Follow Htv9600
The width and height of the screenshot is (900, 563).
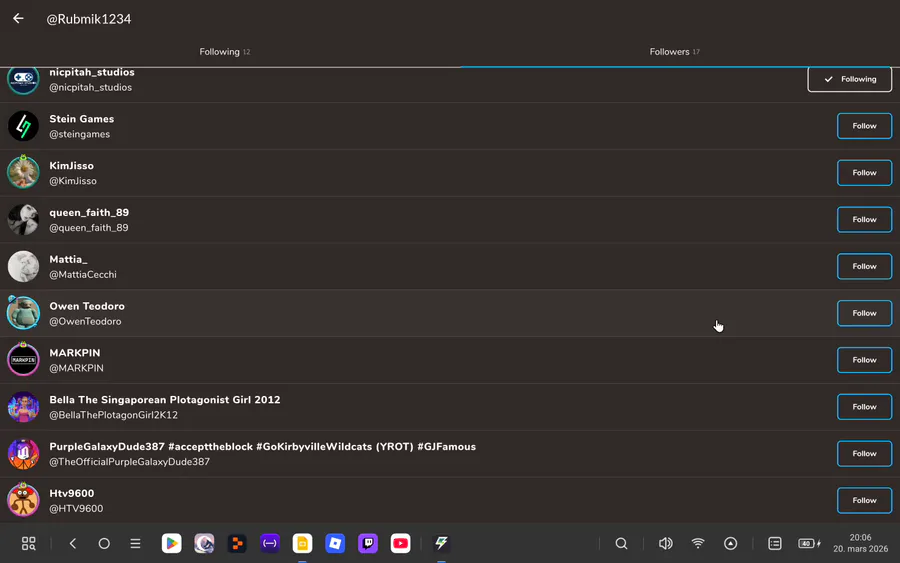click(864, 500)
